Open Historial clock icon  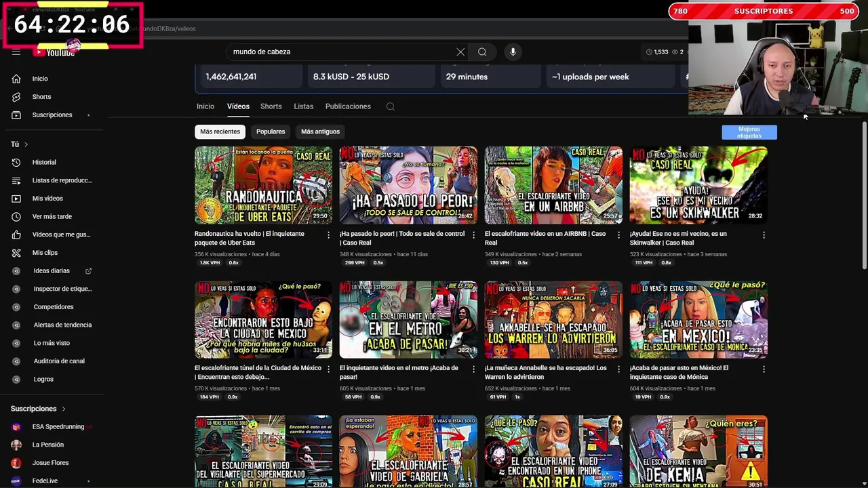point(16,162)
